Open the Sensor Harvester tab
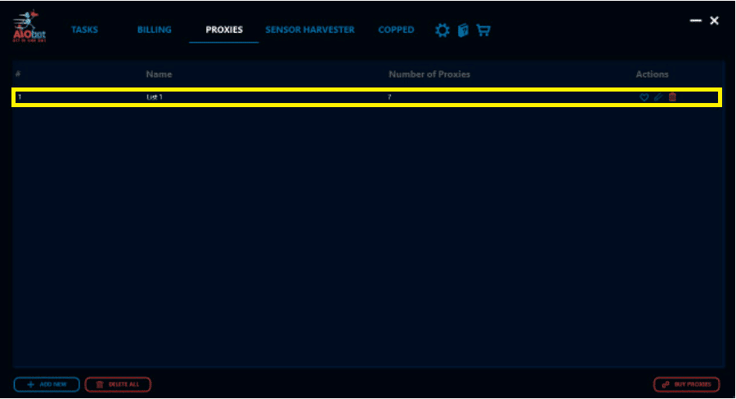The width and height of the screenshot is (736, 399). pyautogui.click(x=310, y=30)
